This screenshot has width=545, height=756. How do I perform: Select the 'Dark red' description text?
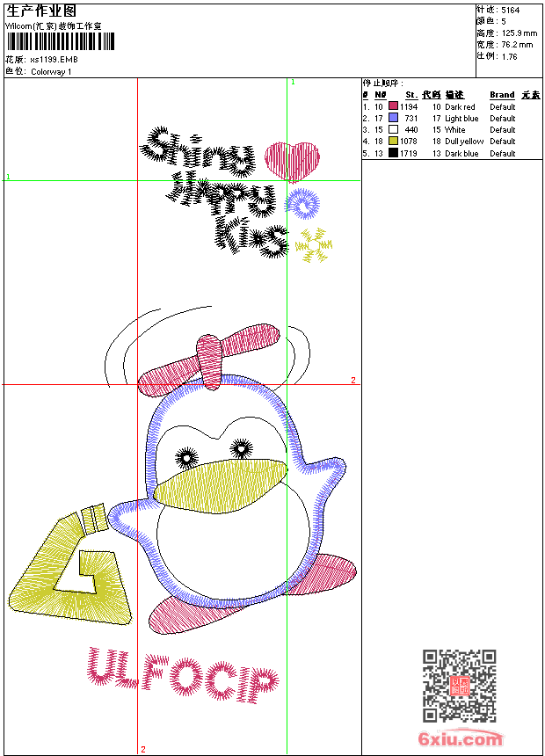(x=460, y=107)
